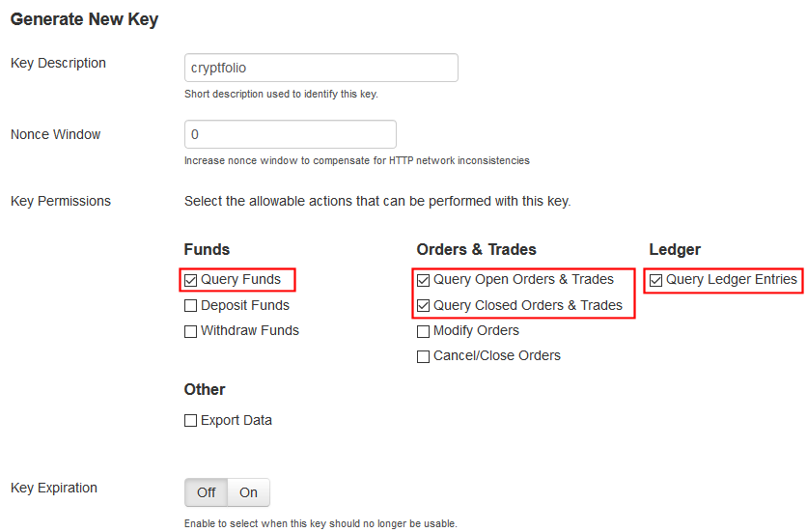Screen dimensions: 807x532
Task: Uncheck the Query Funds checkbox
Action: (191, 281)
